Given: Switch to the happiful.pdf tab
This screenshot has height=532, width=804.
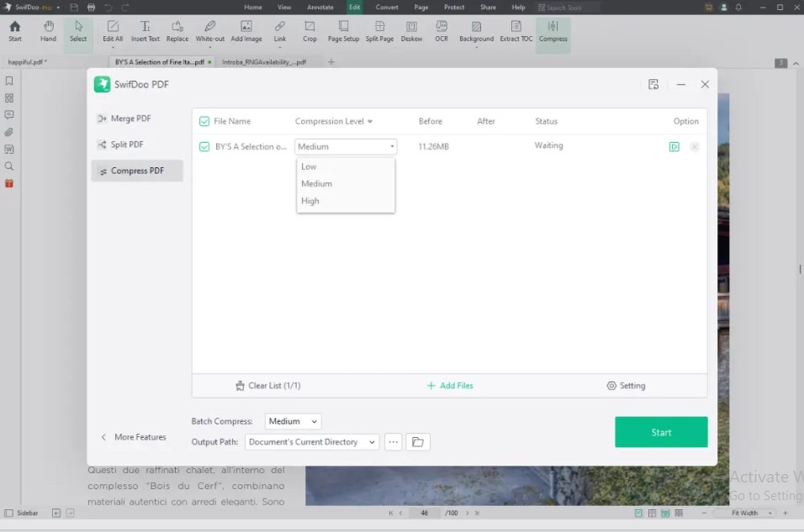Looking at the screenshot, I should [27, 62].
